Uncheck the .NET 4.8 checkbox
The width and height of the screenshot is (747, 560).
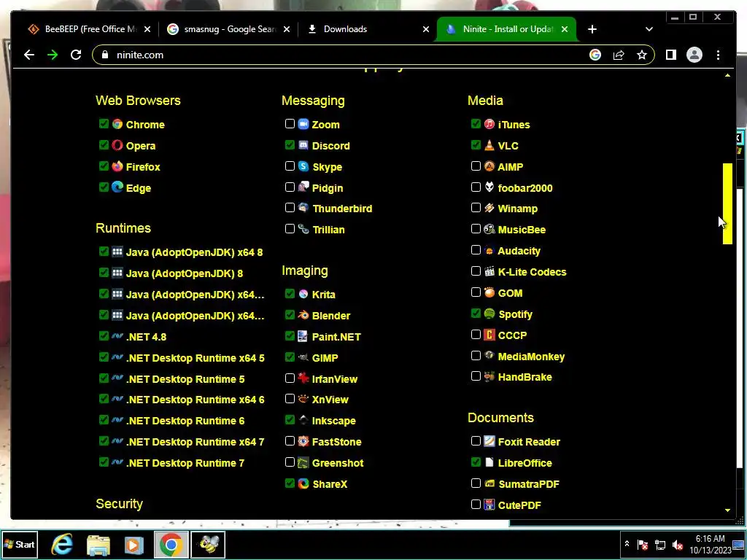point(104,335)
